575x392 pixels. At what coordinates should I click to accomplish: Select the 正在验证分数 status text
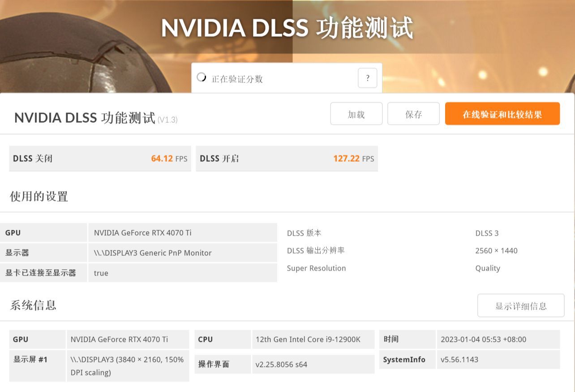click(x=237, y=79)
